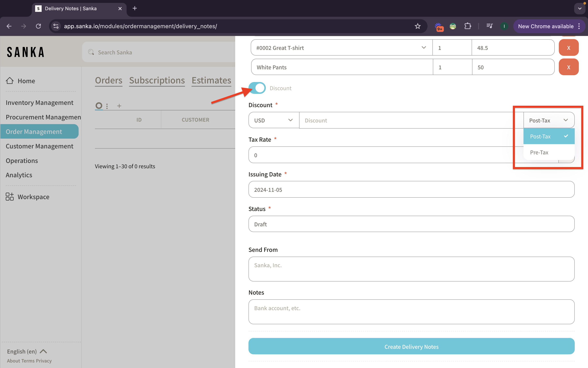
Task: Delete the White Pants line item
Action: (569, 67)
